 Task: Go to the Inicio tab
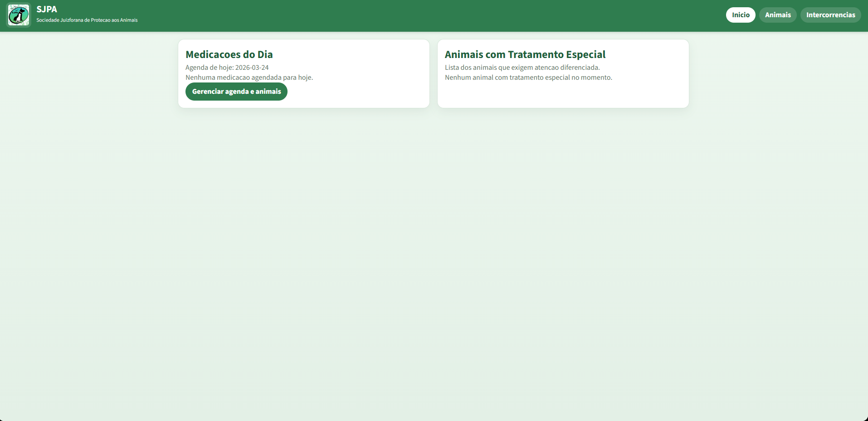[740, 15]
